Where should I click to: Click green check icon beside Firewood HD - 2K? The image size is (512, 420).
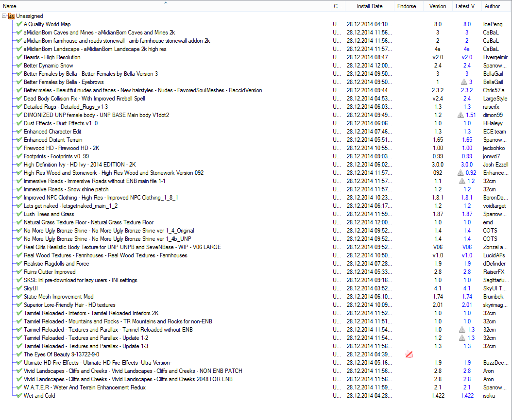pos(19,148)
